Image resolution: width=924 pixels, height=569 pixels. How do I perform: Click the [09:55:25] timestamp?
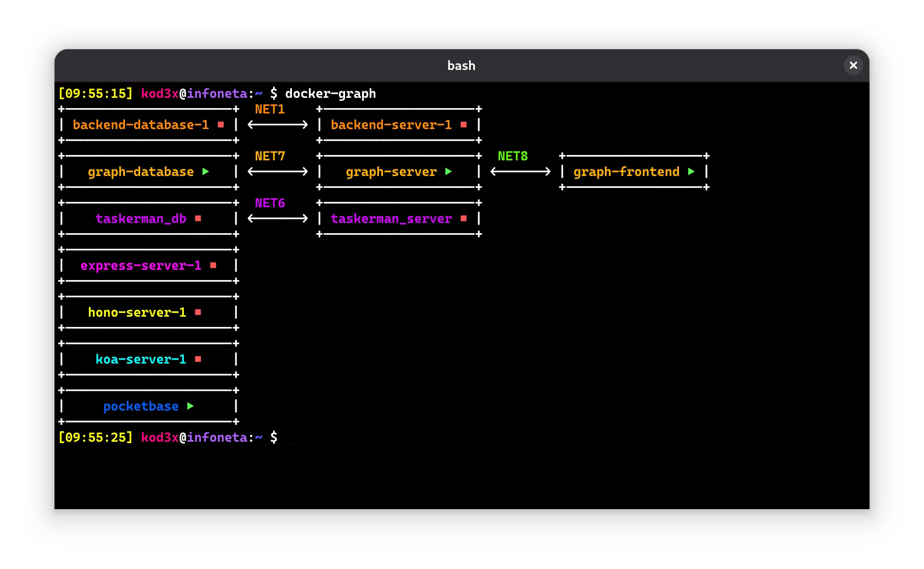tap(96, 438)
